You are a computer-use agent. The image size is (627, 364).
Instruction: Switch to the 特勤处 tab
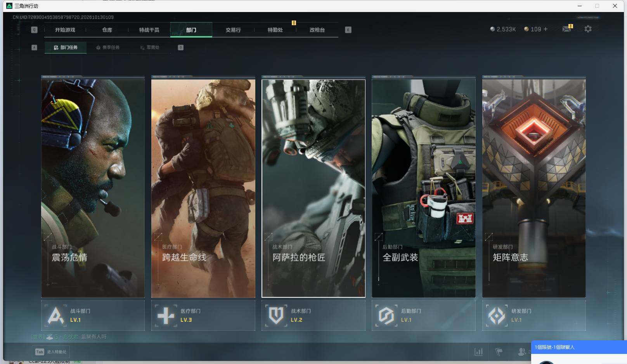pyautogui.click(x=275, y=30)
